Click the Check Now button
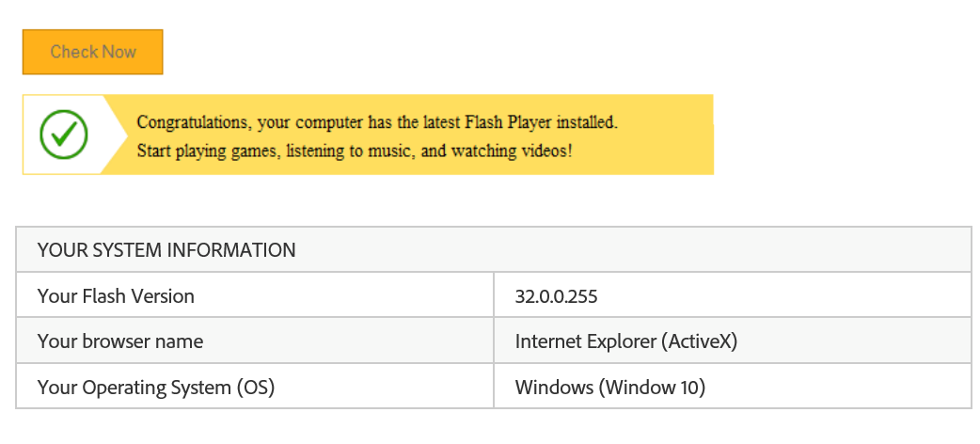The width and height of the screenshot is (980, 444). coord(92,52)
